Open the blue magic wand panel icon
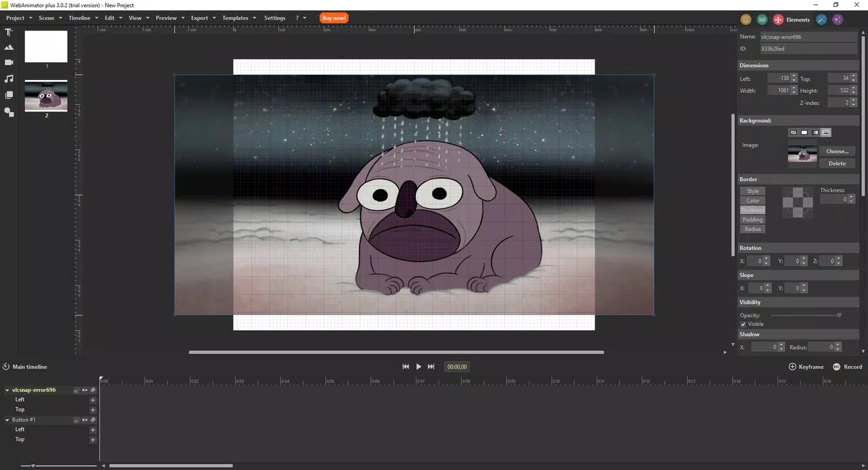This screenshot has width=868, height=470. 822,19
